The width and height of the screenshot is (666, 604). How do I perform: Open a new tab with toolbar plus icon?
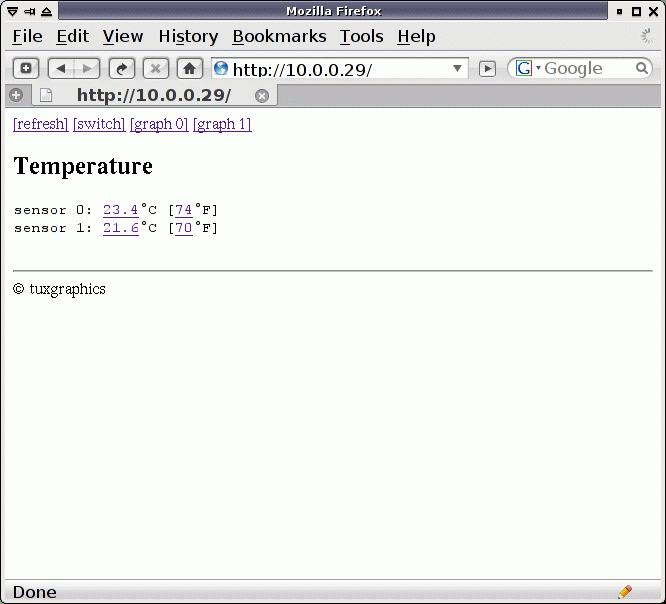point(26,68)
